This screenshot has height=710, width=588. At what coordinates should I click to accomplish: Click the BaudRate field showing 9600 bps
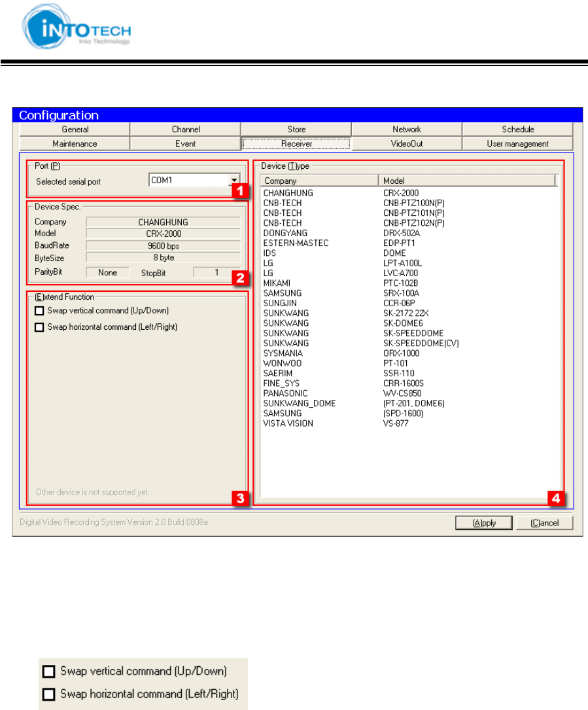coord(163,246)
